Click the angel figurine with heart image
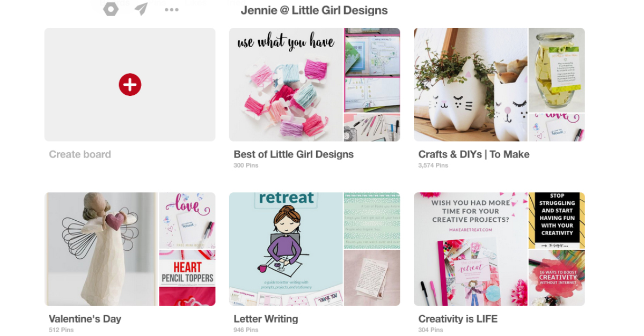The image size is (644, 336). (101, 249)
